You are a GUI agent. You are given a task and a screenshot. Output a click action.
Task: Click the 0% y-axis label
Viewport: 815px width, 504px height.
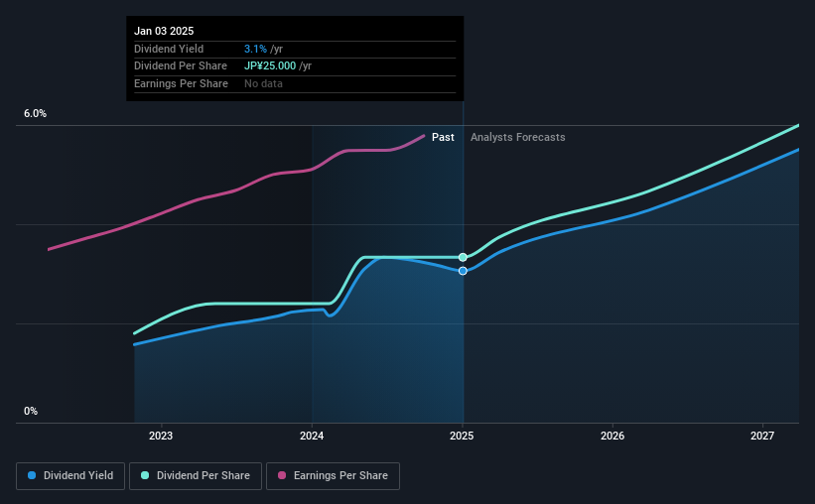click(31, 411)
